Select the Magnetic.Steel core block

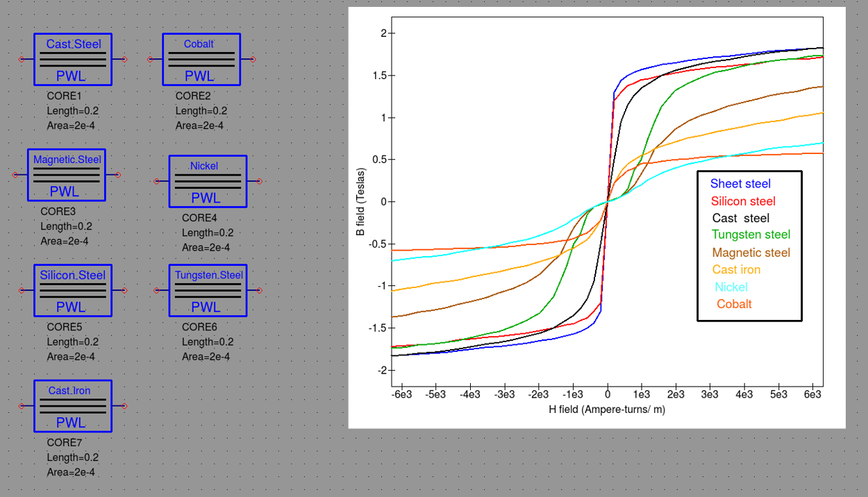[x=67, y=175]
